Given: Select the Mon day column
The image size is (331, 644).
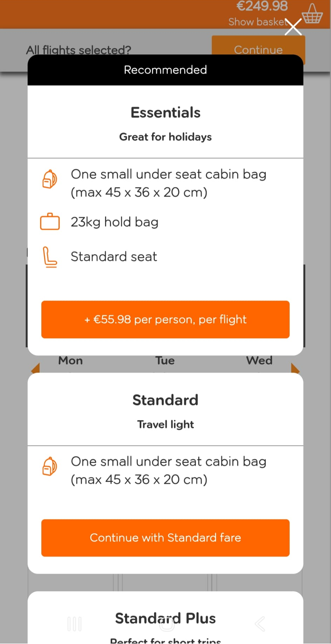Looking at the screenshot, I should tap(70, 360).
